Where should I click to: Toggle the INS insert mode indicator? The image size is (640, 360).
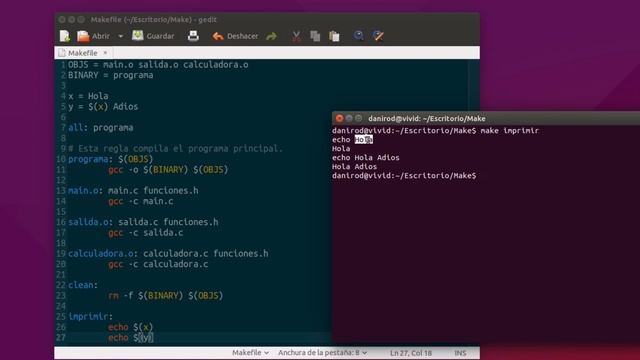tap(460, 353)
